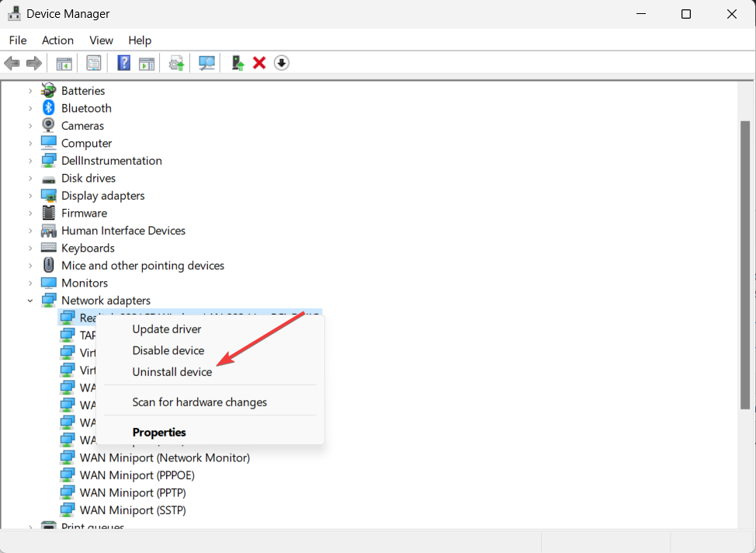Screen dimensions: 756x553
Task: Open the Properties sheet toolbar icon
Action: tap(94, 63)
